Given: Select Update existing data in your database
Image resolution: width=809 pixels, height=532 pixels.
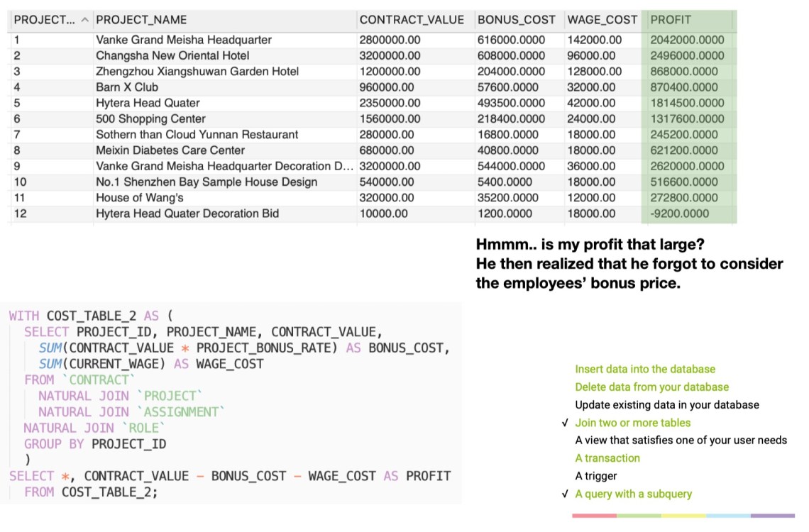Looking at the screenshot, I should pos(666,405).
